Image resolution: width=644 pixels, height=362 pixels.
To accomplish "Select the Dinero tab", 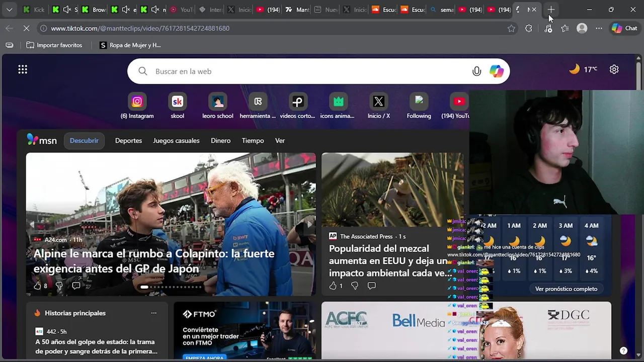I will click(x=220, y=141).
